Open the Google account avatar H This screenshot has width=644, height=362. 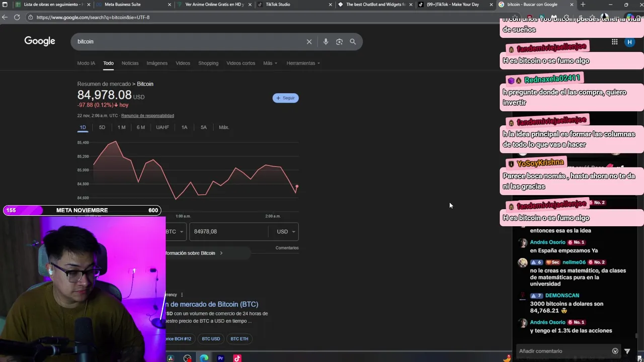[629, 42]
